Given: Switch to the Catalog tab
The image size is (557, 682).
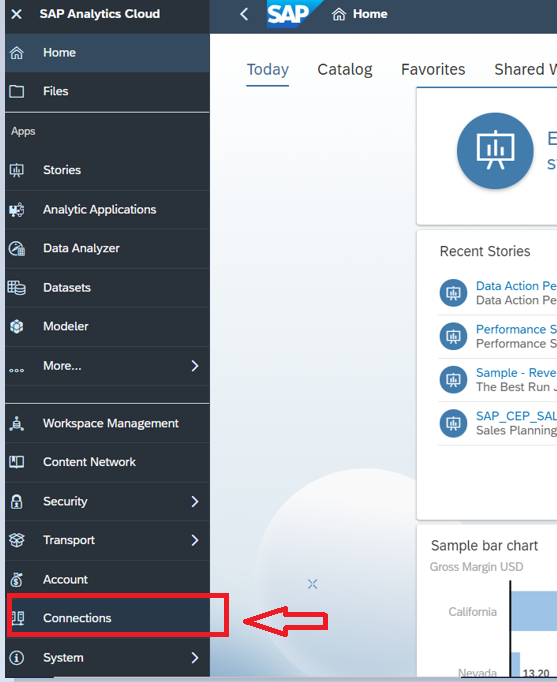Looking at the screenshot, I should [x=345, y=70].
